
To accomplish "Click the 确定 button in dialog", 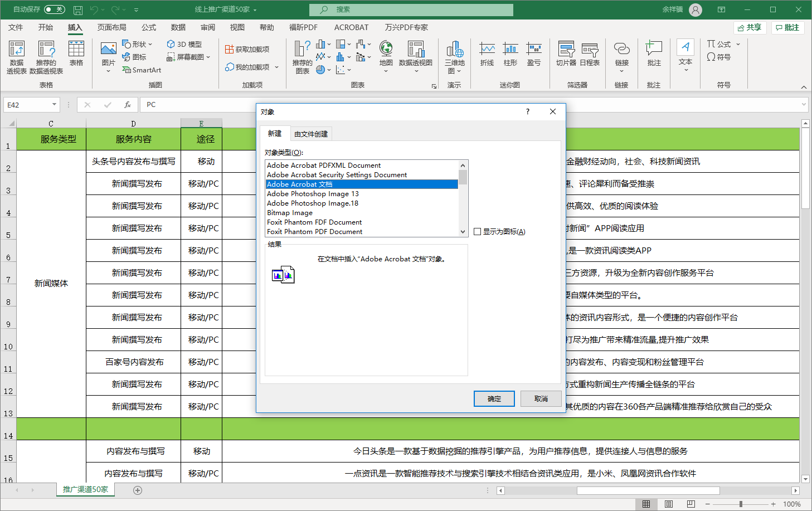I will click(x=494, y=399).
